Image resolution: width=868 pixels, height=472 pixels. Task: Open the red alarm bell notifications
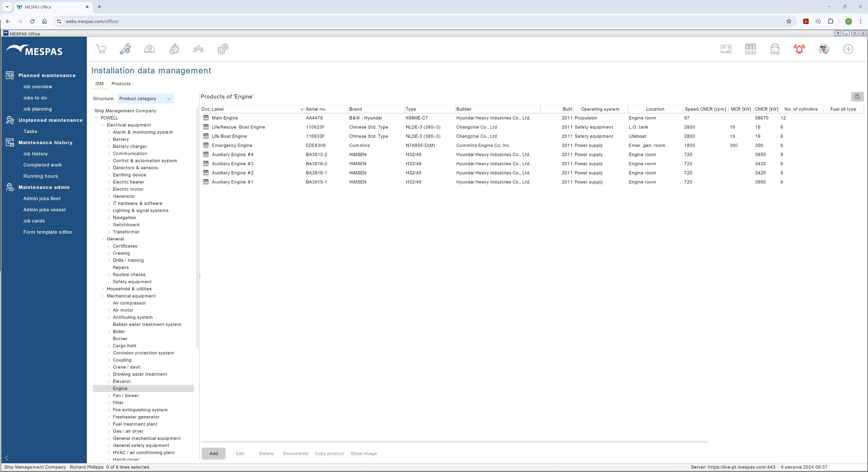(x=799, y=49)
